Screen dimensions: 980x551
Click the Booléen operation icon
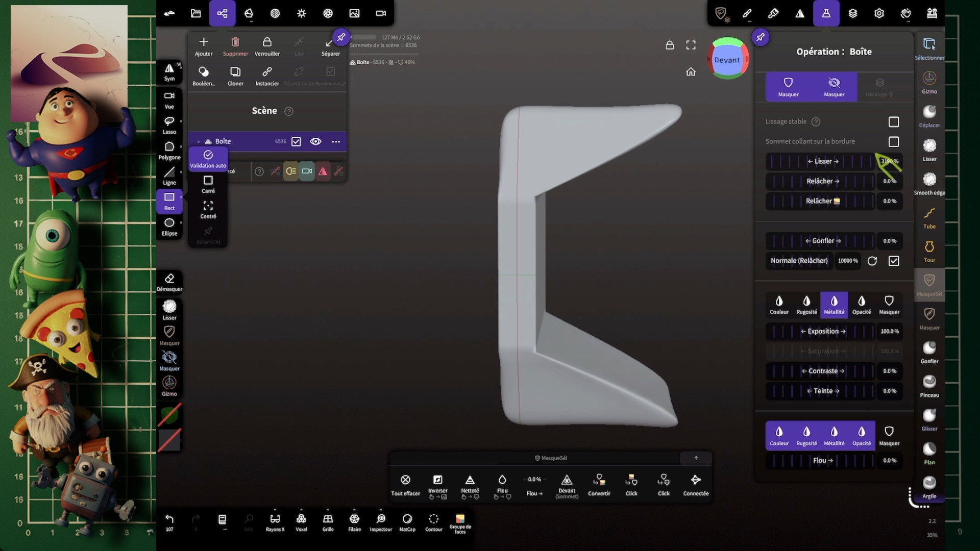pyautogui.click(x=204, y=75)
